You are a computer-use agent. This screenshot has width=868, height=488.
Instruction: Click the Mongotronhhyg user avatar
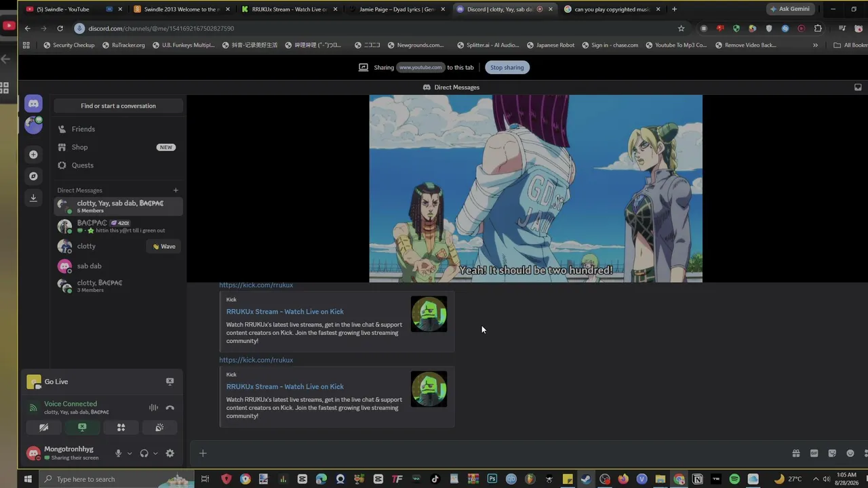coord(33,453)
